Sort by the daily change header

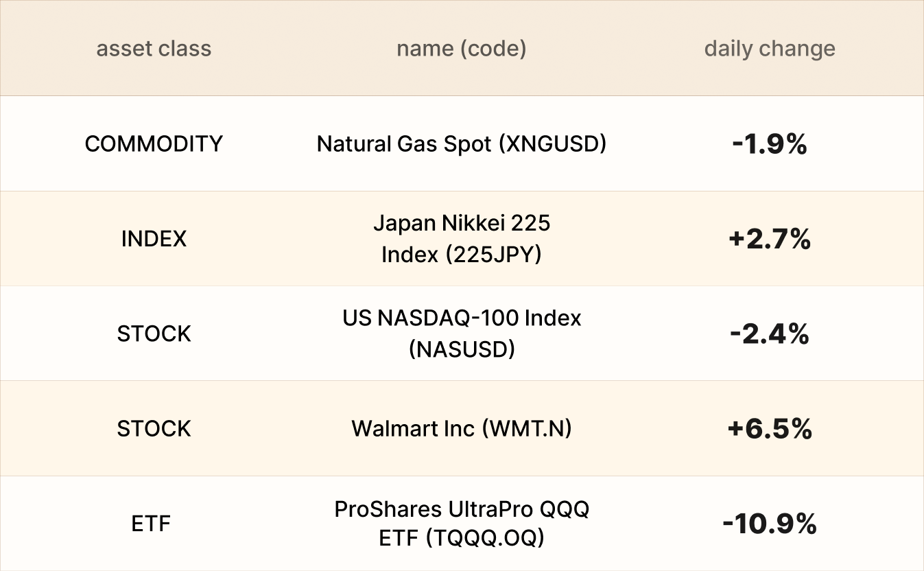[769, 49]
